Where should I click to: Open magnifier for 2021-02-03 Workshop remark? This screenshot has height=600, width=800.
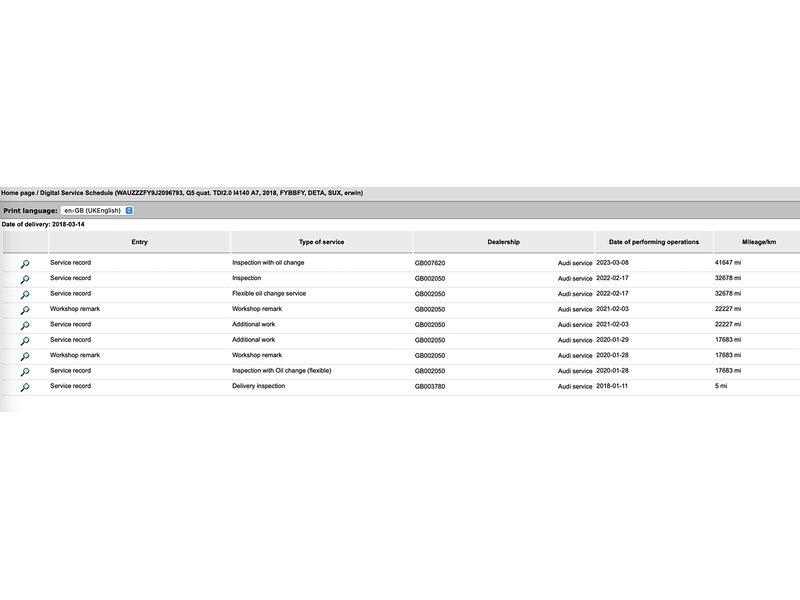pyautogui.click(x=25, y=310)
